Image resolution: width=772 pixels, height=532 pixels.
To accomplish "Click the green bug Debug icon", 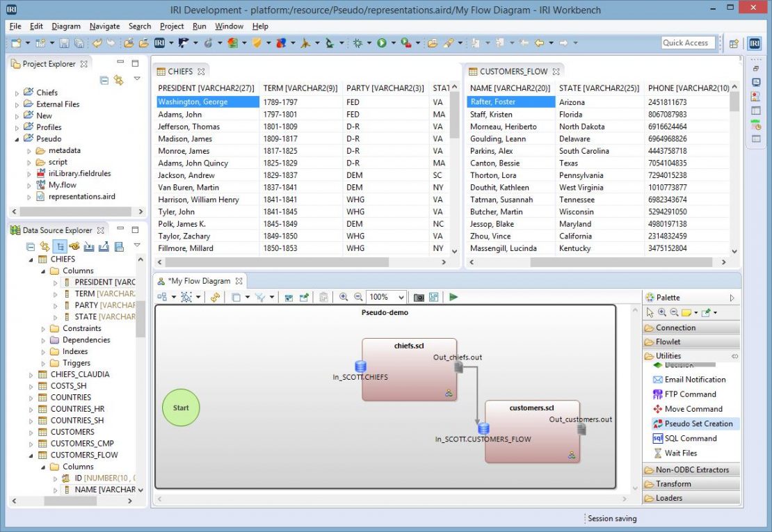I will [358, 43].
